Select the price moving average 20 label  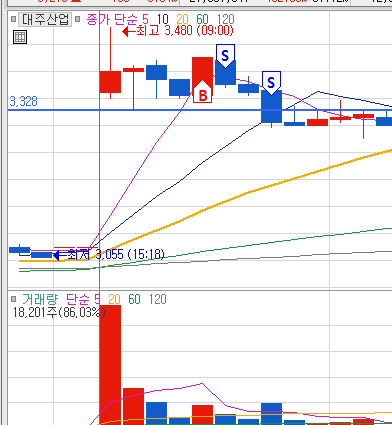[x=182, y=19]
